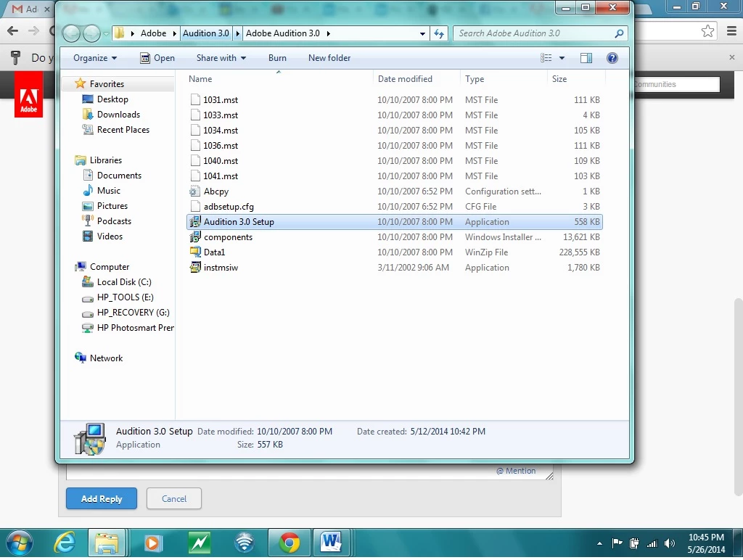
Task: Click Adobe in the address breadcrumb
Action: coord(154,33)
